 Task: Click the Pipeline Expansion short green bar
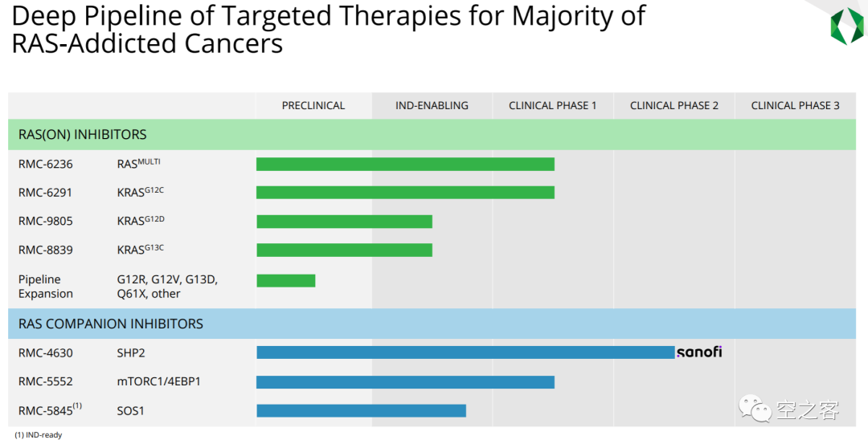pyautogui.click(x=286, y=280)
